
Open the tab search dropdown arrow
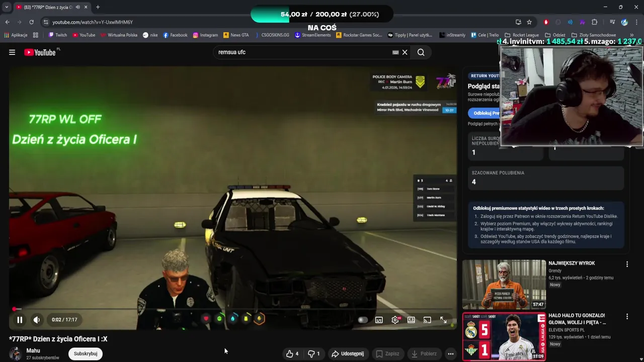coord(7,7)
